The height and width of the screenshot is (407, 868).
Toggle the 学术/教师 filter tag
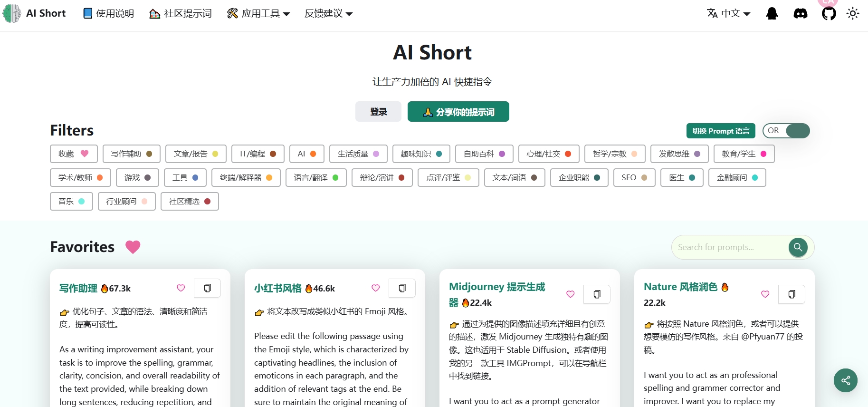(x=80, y=178)
